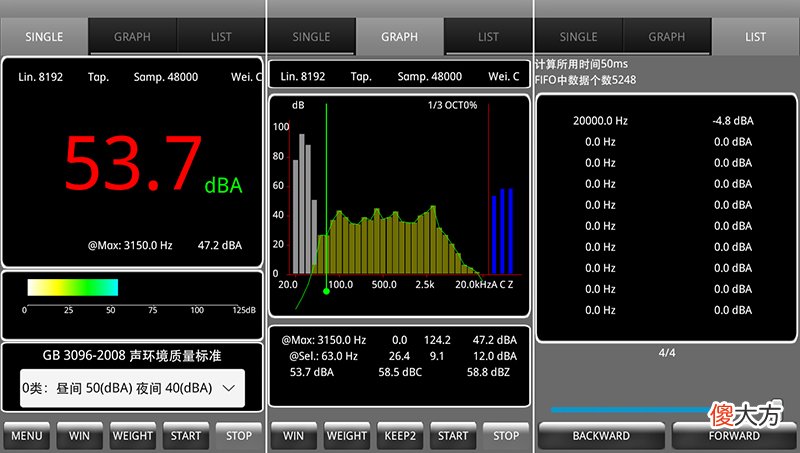Image resolution: width=800 pixels, height=453 pixels.
Task: Expand the dropdown chevron beside 40(dBA)
Action: point(229,388)
